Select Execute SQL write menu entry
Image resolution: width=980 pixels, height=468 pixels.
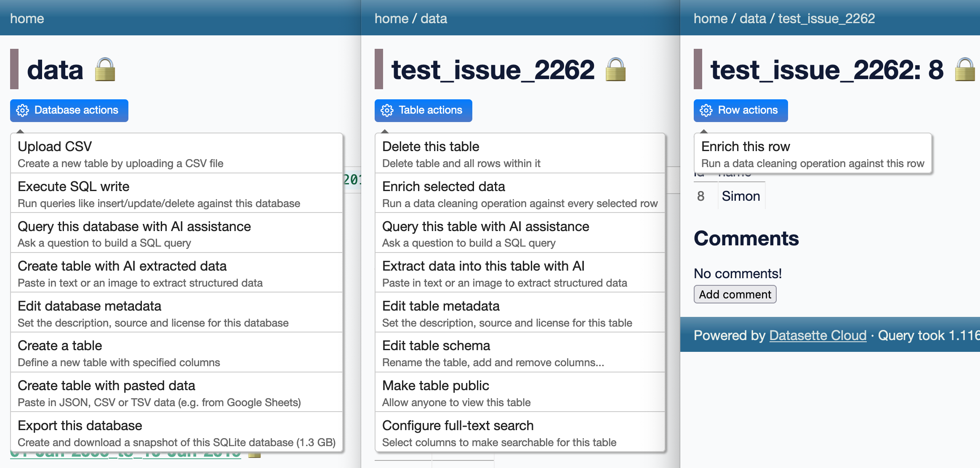(177, 194)
